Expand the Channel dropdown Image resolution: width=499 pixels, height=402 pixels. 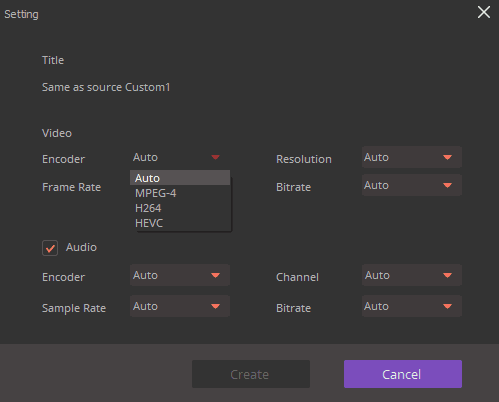point(412,275)
